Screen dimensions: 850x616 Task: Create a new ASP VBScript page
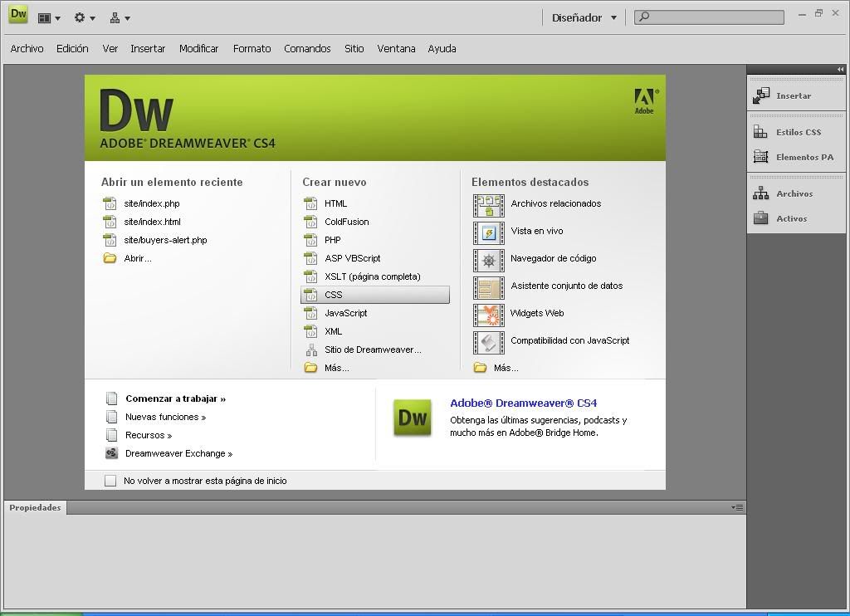point(352,258)
